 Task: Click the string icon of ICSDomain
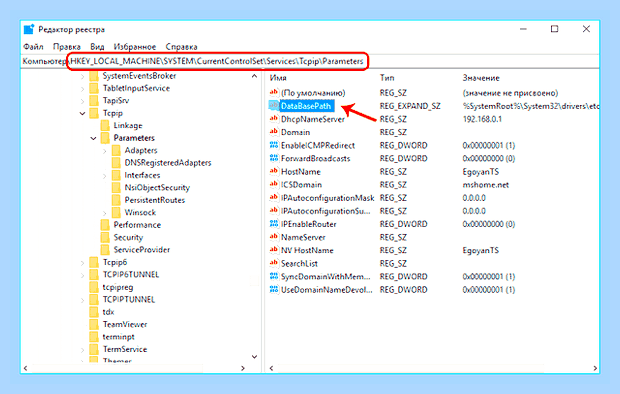(x=274, y=184)
